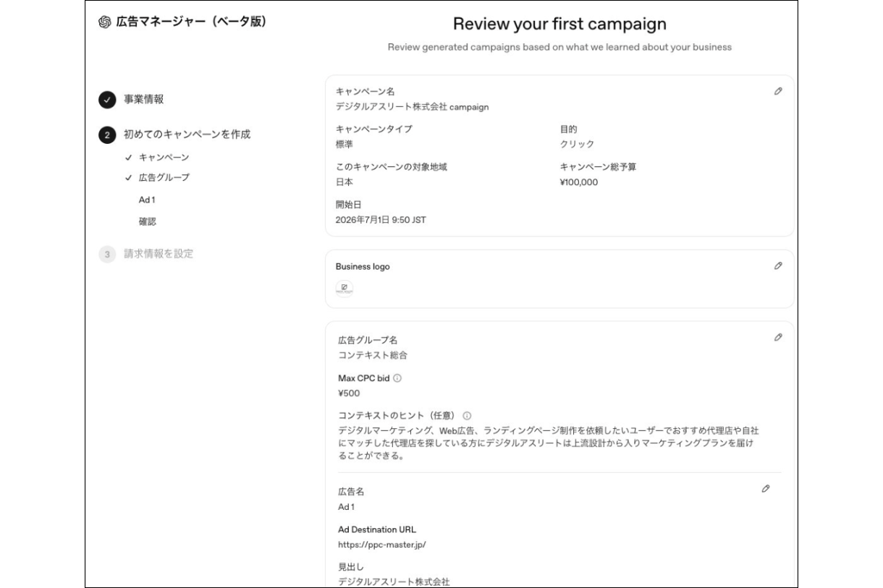This screenshot has width=883, height=588.
Task: Click the Review your first campaign heading
Action: (559, 24)
